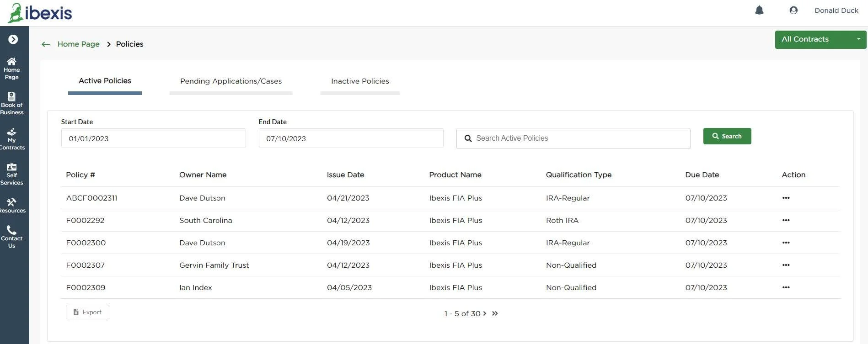868x344 pixels.
Task: Click the End Date field
Action: pyautogui.click(x=351, y=138)
